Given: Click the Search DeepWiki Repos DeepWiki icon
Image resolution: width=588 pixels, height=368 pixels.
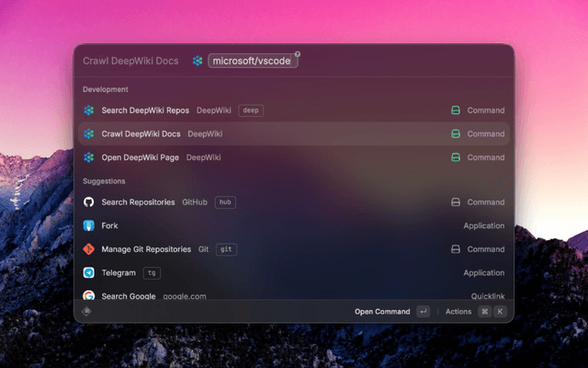Looking at the screenshot, I should (89, 110).
